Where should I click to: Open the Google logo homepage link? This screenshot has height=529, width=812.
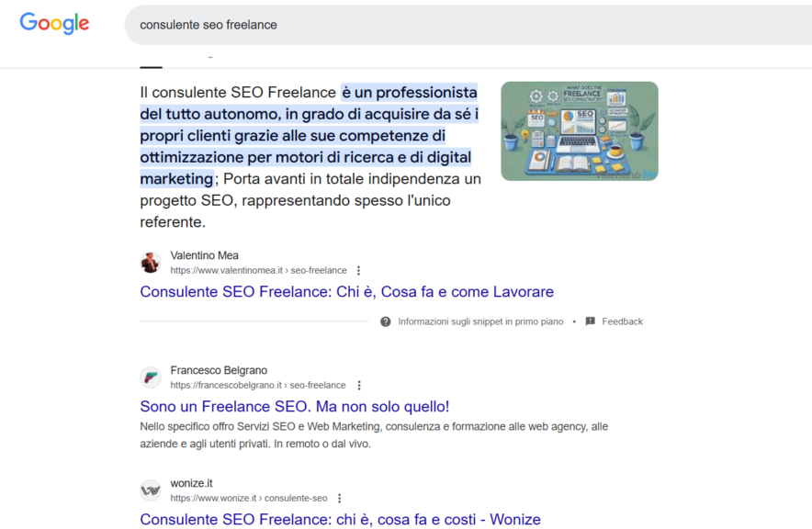pyautogui.click(x=54, y=23)
